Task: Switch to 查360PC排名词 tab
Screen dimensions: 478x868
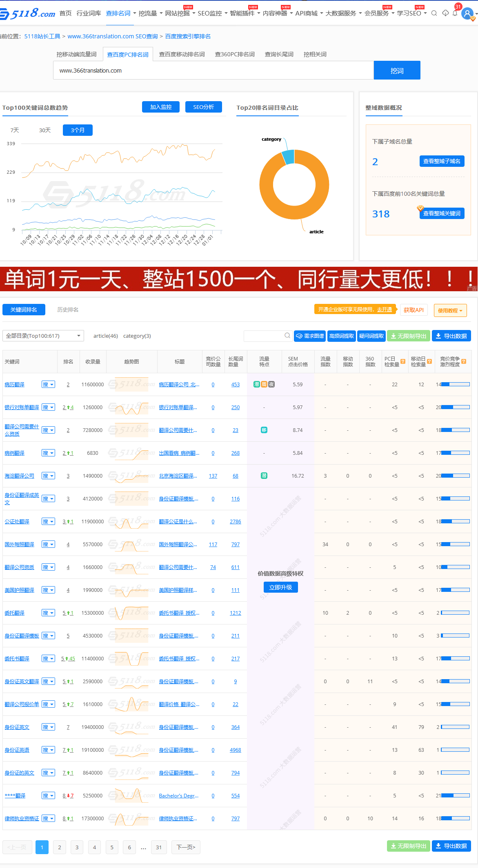Action: 235,54
